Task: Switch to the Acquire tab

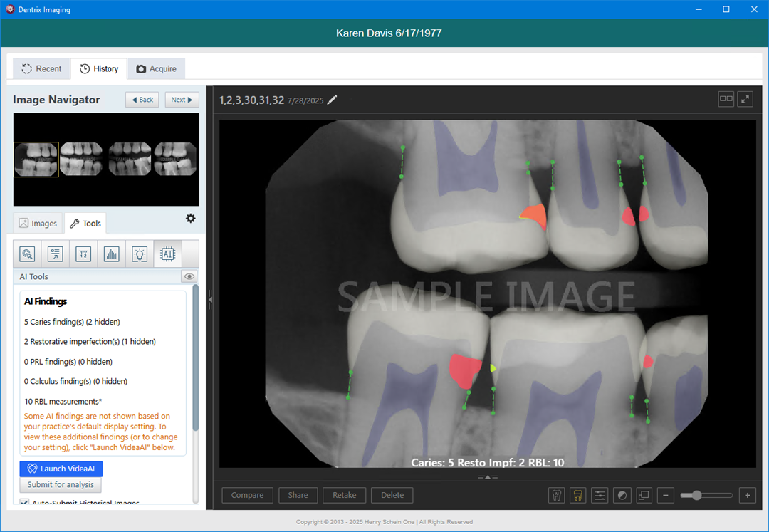Action: pos(157,68)
